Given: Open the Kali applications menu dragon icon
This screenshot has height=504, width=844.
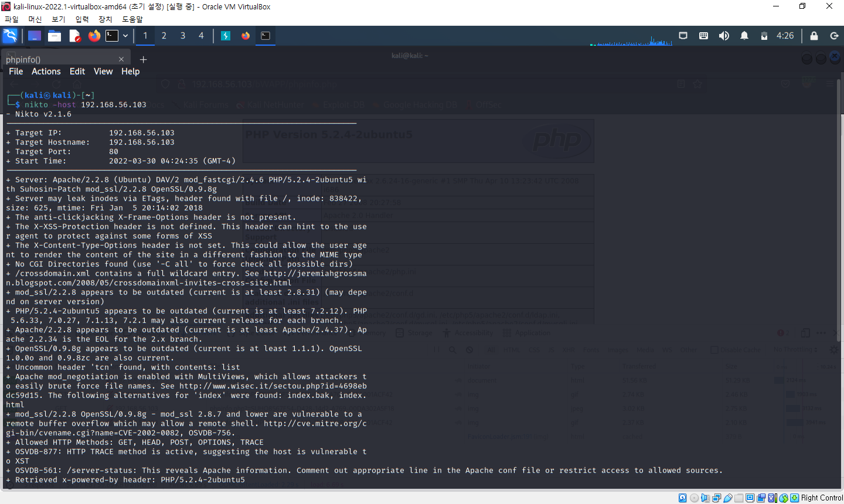Looking at the screenshot, I should coord(10,36).
